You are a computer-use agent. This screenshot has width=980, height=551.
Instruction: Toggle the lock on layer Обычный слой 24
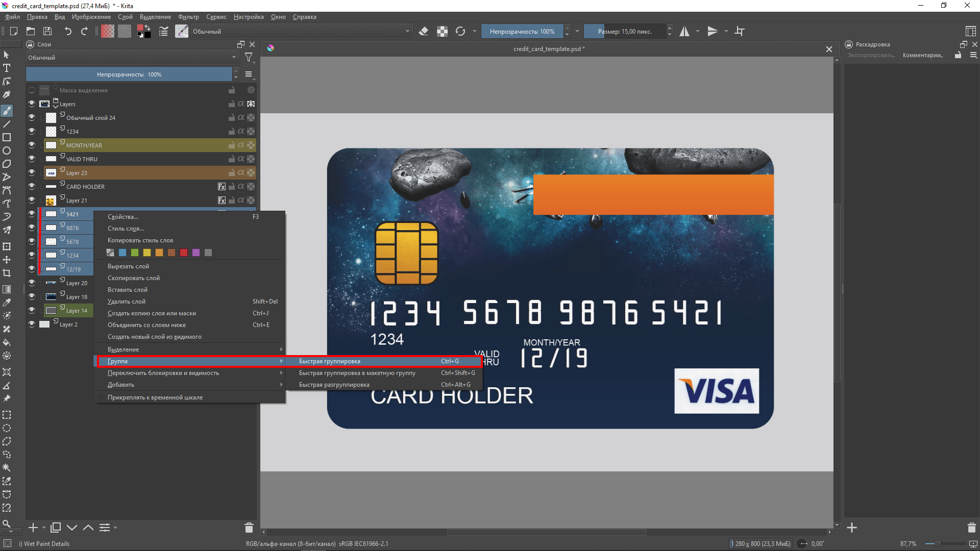pos(232,117)
